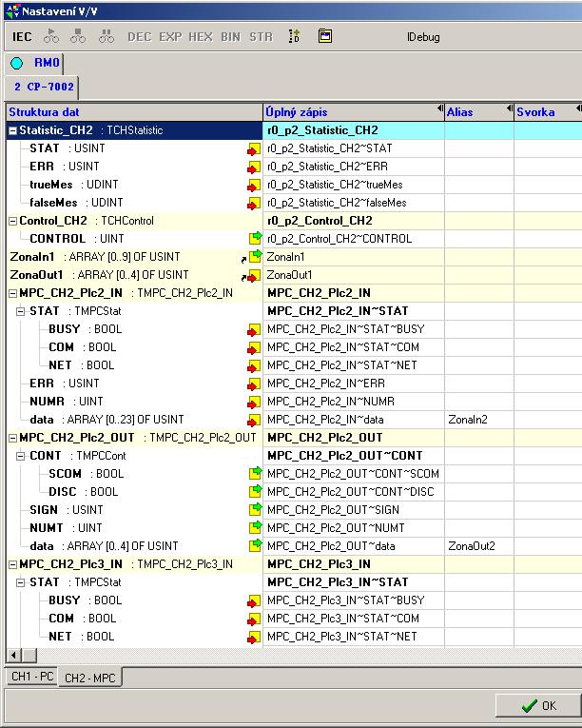Collapse the MPC_CH2_Plc2_OUT node

(x=13, y=439)
